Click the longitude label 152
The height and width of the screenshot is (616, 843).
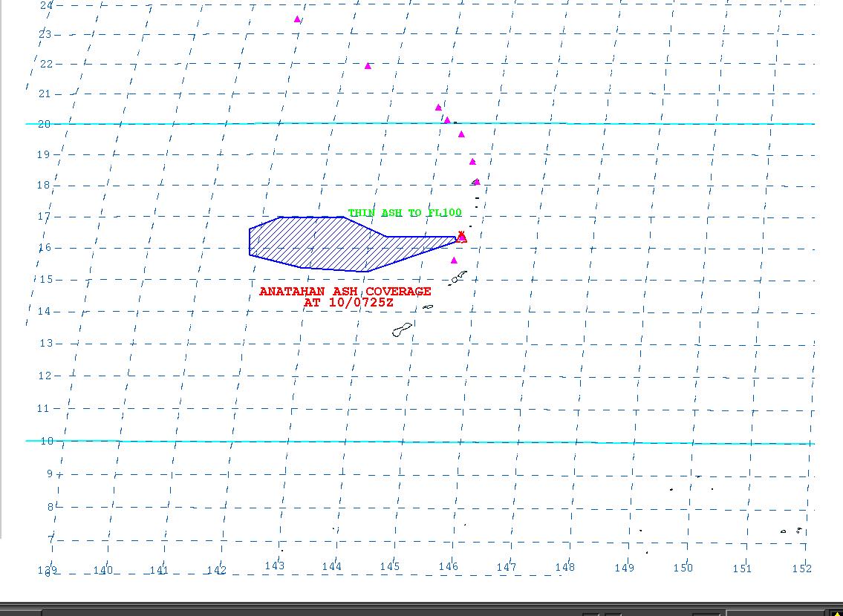(801, 568)
